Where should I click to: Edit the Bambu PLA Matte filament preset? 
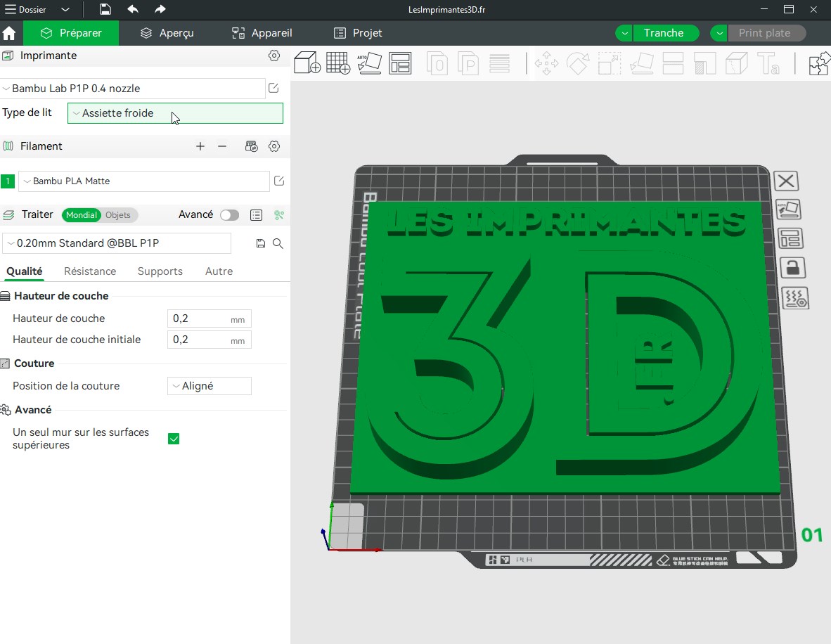pos(279,181)
